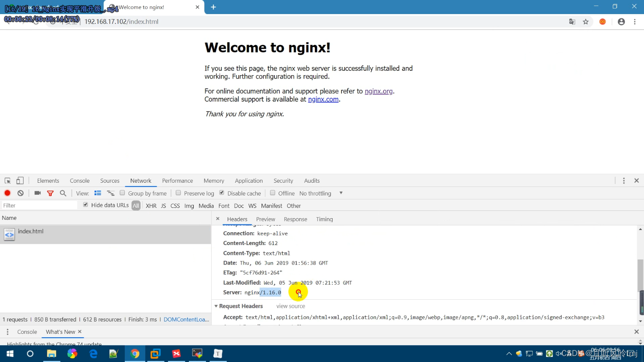Select the inspect element picker icon
Screen dimensions: 644x362
point(8,181)
